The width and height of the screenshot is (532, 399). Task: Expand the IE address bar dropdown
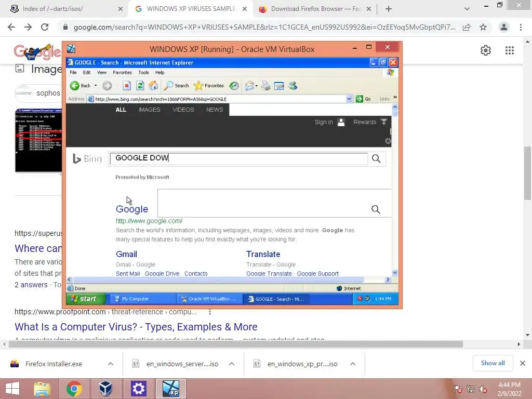pos(349,99)
